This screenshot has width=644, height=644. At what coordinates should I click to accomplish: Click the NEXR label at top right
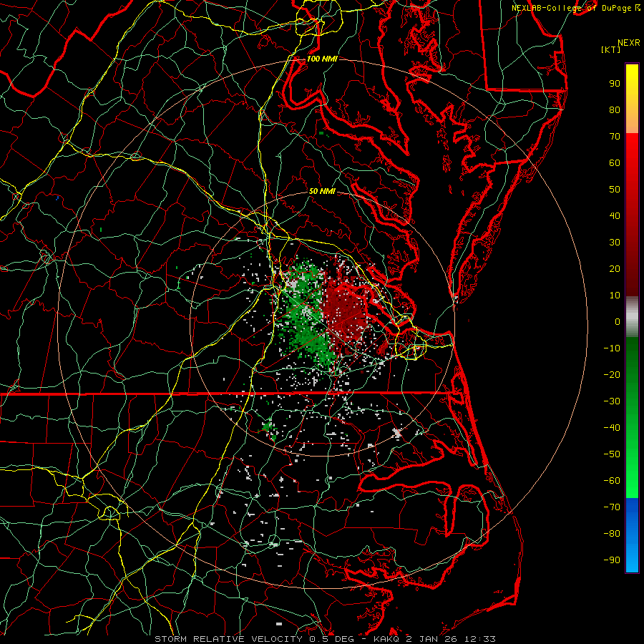point(629,43)
